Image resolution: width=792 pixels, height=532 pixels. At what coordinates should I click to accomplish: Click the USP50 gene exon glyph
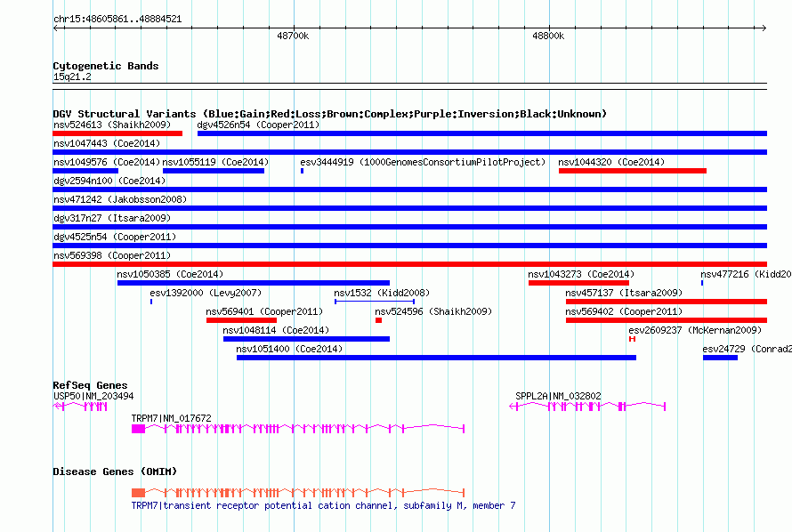[80, 407]
